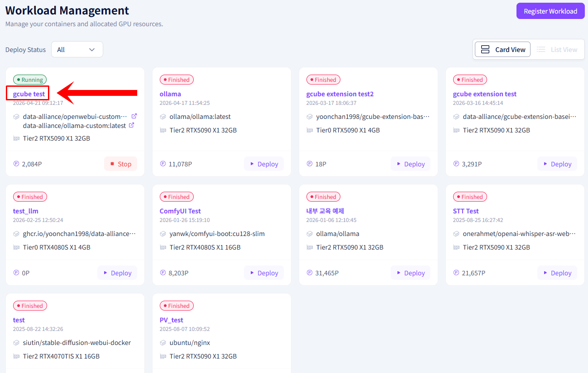Click points icon beside 0P

tap(16, 273)
